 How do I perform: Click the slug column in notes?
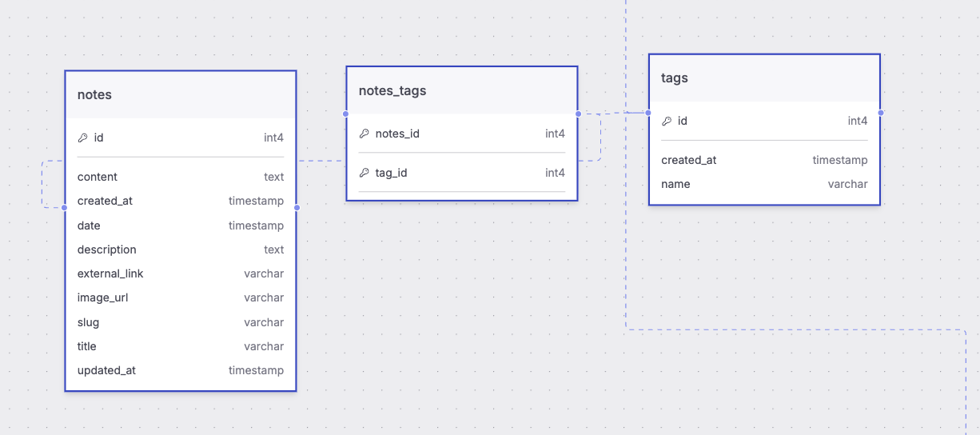click(181, 322)
